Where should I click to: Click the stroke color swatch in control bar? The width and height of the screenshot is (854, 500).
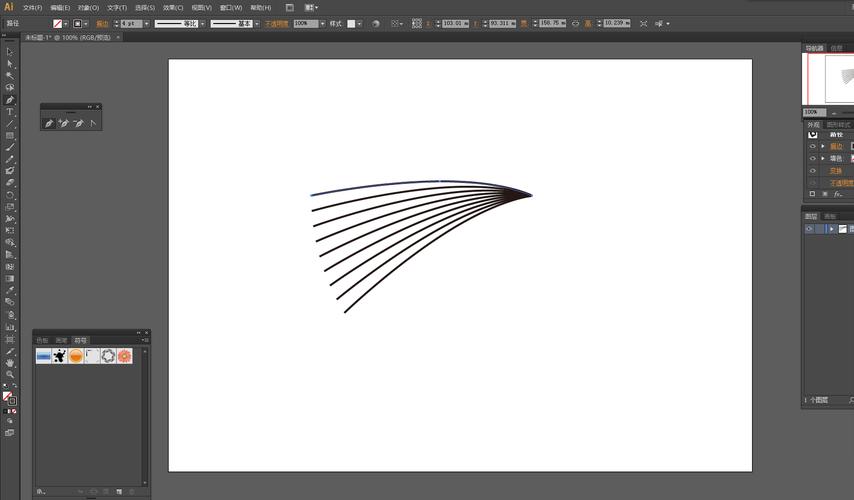click(79, 23)
